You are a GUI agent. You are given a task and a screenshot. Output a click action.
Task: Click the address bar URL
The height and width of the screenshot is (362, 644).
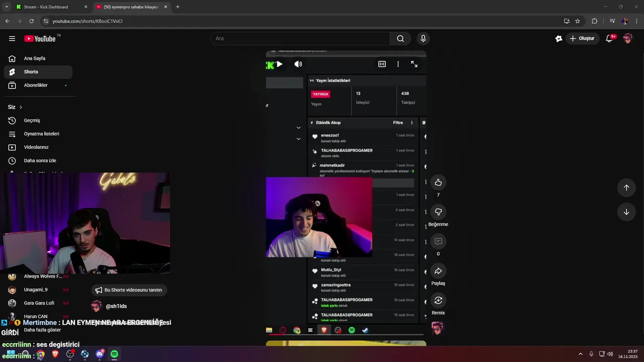pos(88,21)
